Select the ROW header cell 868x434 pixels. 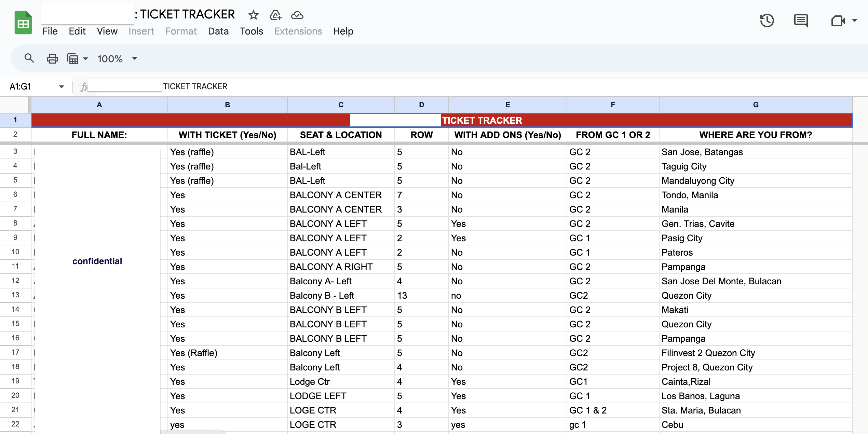point(422,135)
